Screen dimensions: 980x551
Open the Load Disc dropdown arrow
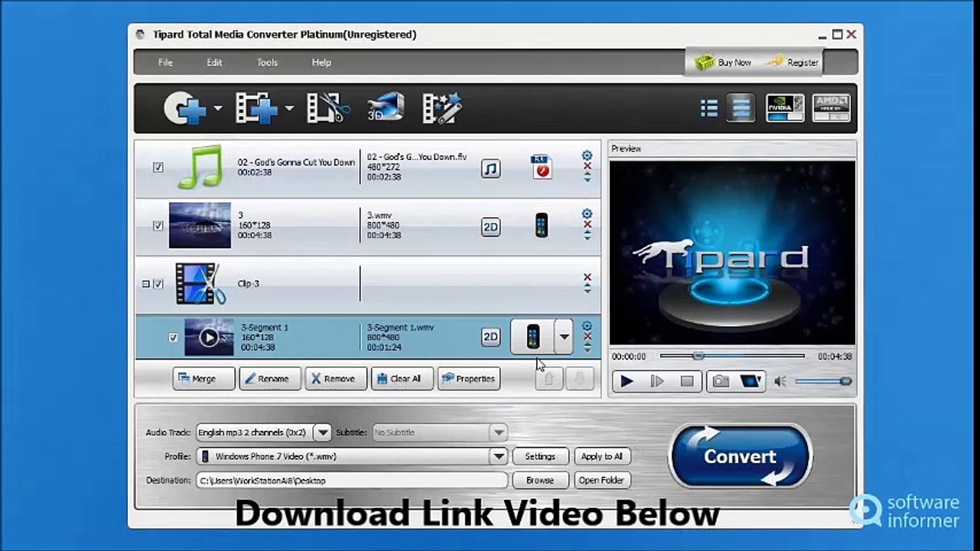click(x=217, y=109)
